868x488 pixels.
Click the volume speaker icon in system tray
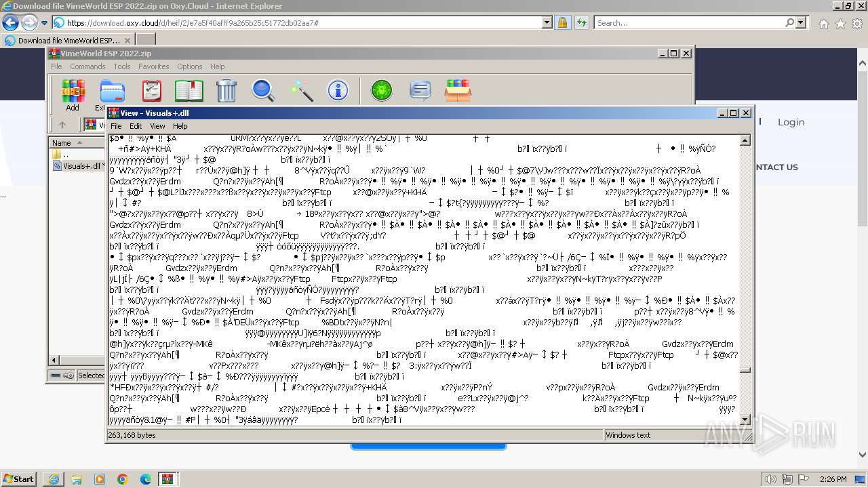tap(770, 479)
